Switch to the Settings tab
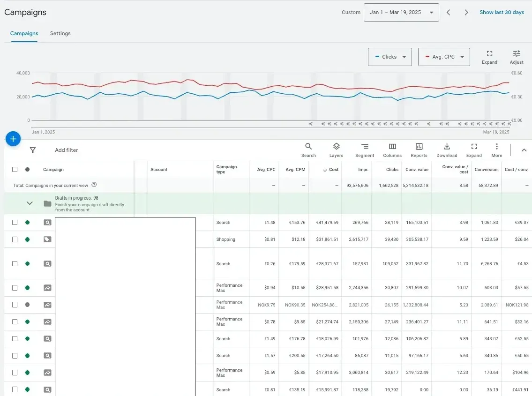Screen dimensions: 532x396 point(60,34)
